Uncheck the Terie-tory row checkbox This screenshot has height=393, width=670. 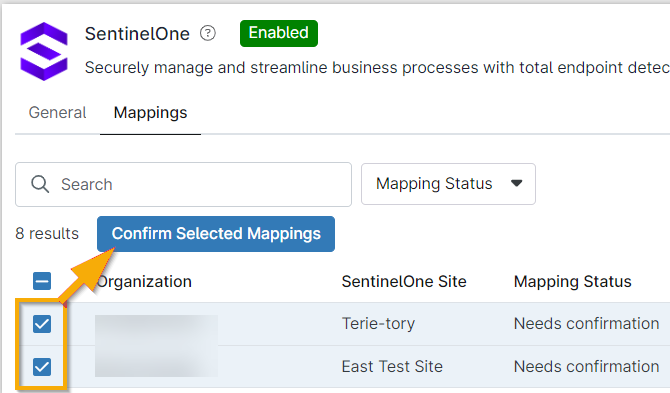42,324
